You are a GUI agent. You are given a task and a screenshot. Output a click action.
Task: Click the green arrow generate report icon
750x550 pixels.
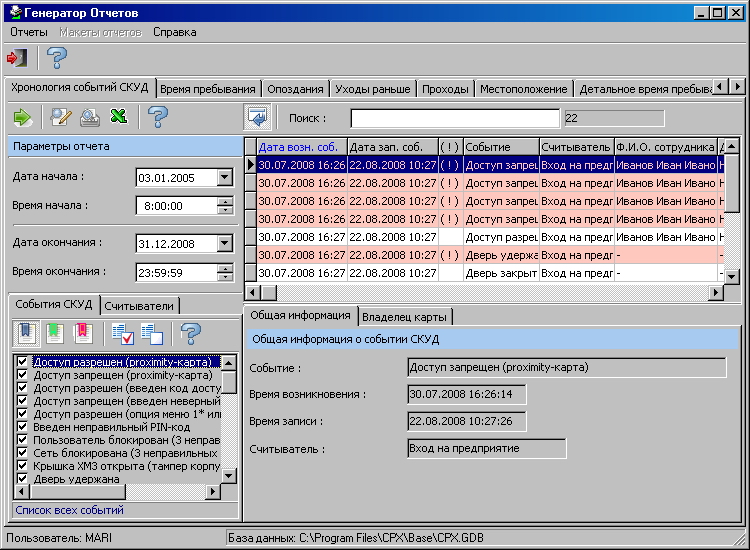tap(23, 117)
